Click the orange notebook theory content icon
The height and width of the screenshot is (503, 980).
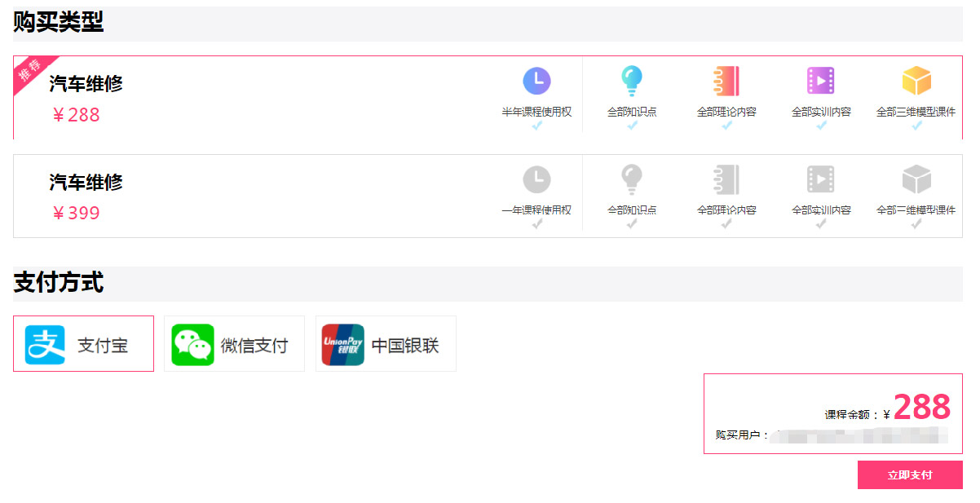[726, 81]
